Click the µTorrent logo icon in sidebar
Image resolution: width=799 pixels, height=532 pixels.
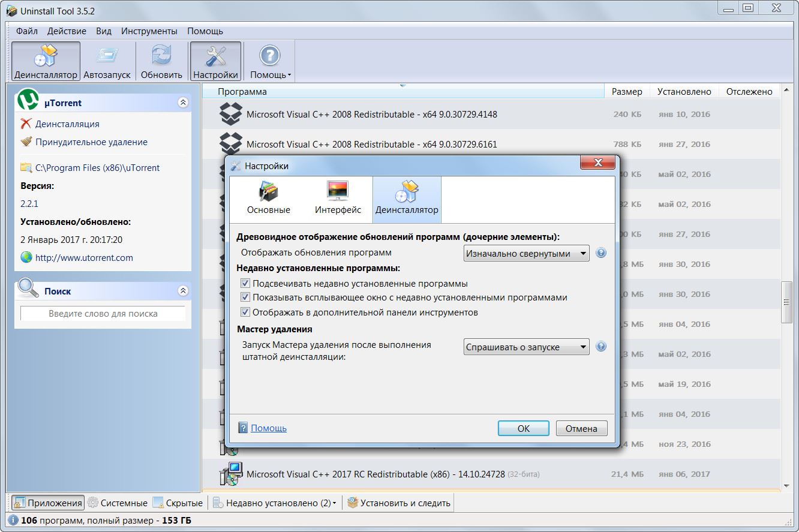click(28, 100)
